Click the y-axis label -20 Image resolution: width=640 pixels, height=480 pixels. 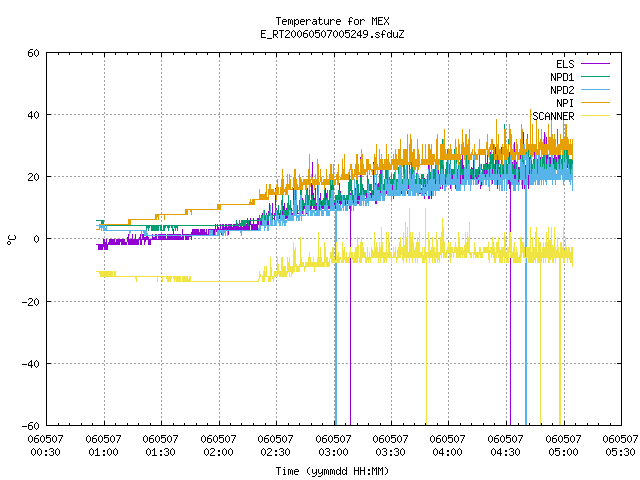(x=31, y=302)
